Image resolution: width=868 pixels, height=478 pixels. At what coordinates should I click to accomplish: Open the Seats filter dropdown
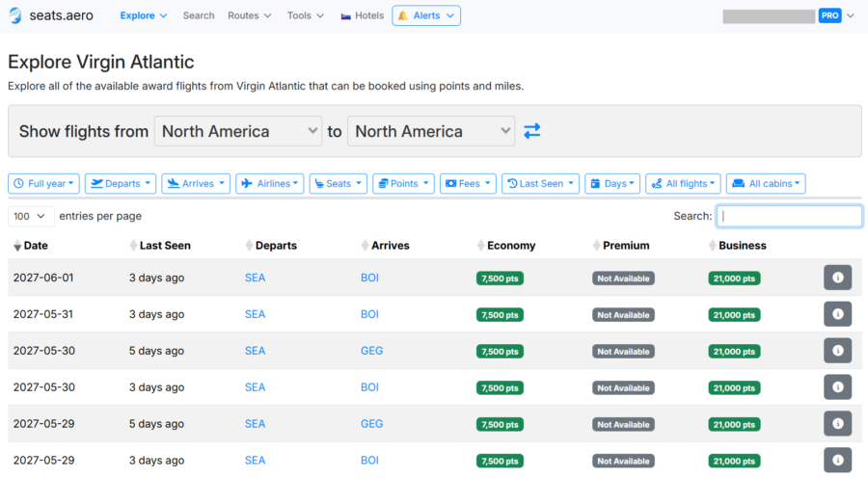339,184
